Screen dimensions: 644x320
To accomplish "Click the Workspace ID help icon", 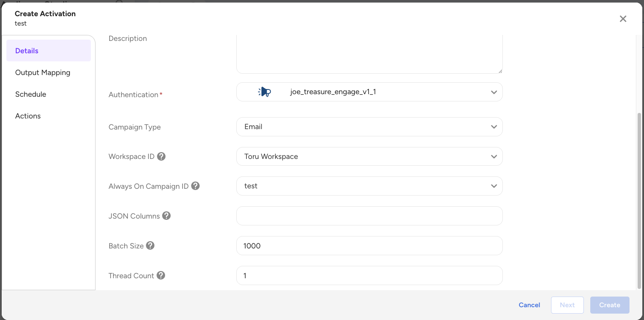I will pos(161,156).
